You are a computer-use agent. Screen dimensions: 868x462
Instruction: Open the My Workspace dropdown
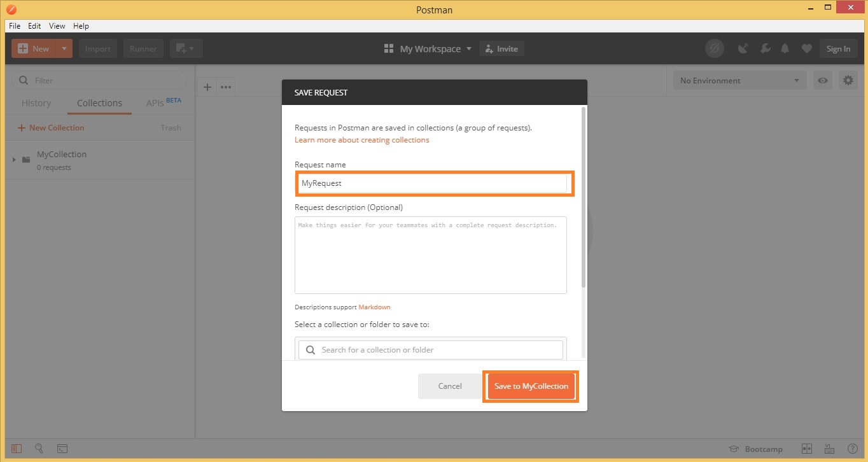coord(428,49)
